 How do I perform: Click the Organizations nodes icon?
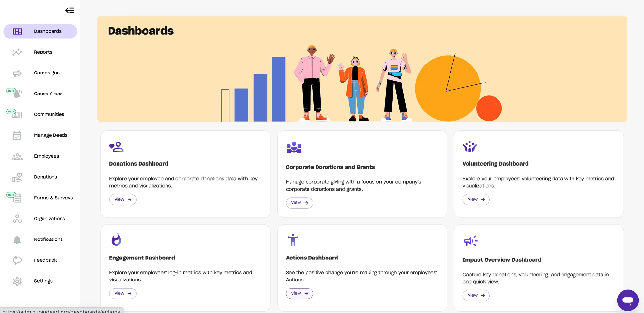[x=17, y=219]
